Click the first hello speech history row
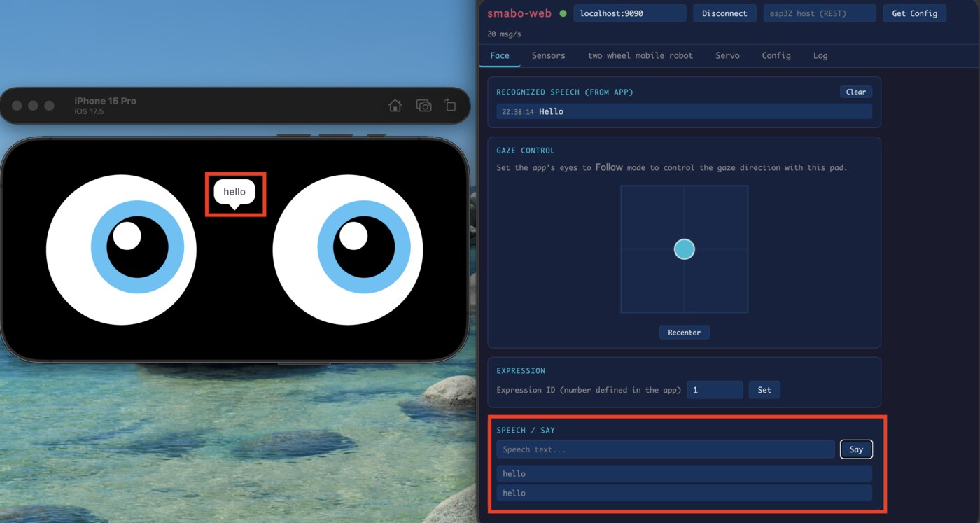Image resolution: width=980 pixels, height=523 pixels. (684, 474)
